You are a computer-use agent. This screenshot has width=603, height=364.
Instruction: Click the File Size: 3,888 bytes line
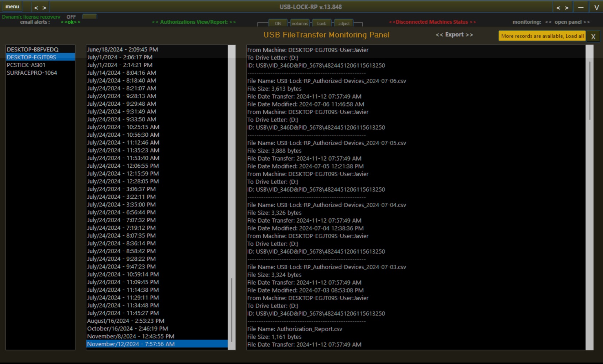(x=274, y=151)
